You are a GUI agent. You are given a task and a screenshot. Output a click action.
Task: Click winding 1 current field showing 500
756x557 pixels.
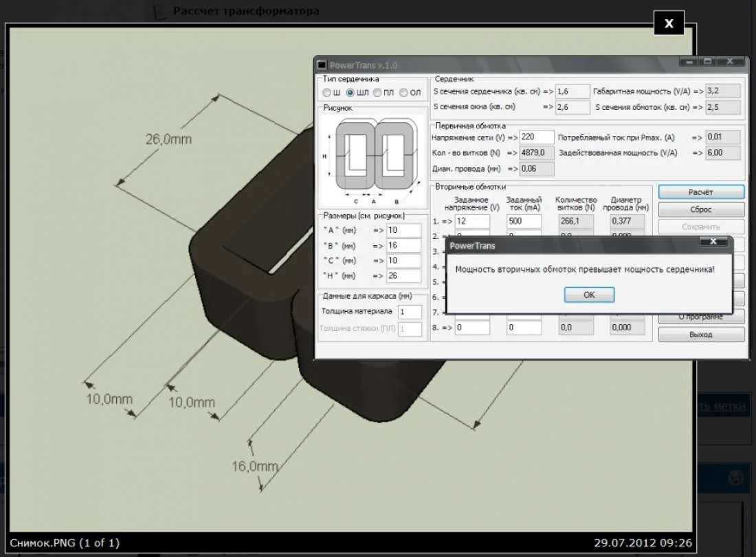(524, 221)
